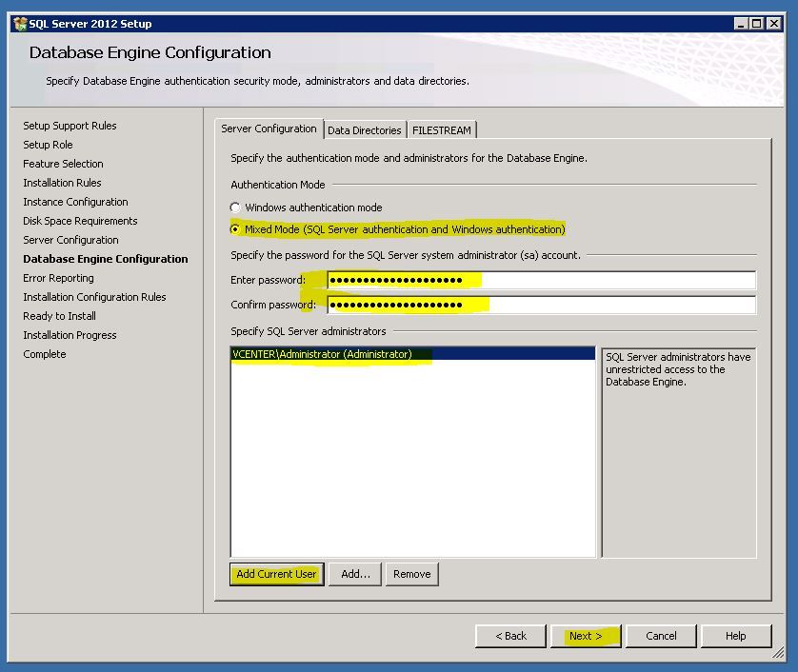Minimize the SQL Server Setup window

[741, 24]
